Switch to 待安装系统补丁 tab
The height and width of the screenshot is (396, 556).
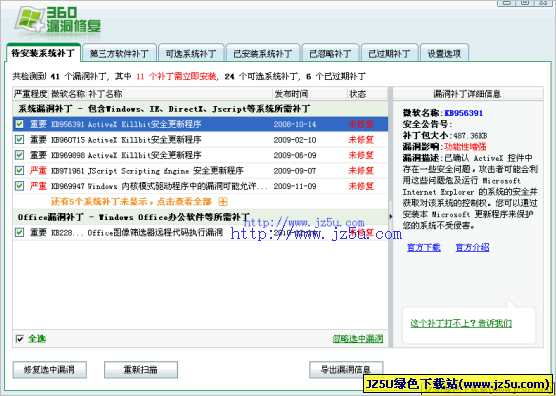point(43,53)
